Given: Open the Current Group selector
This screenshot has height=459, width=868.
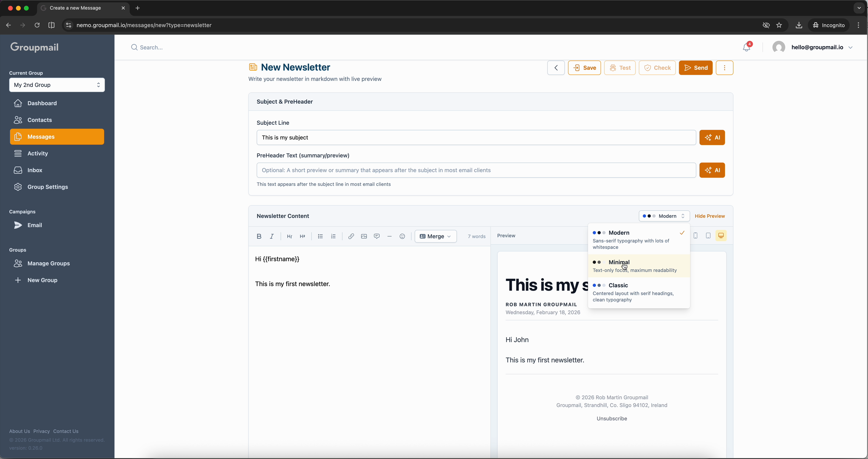Looking at the screenshot, I should pyautogui.click(x=57, y=85).
